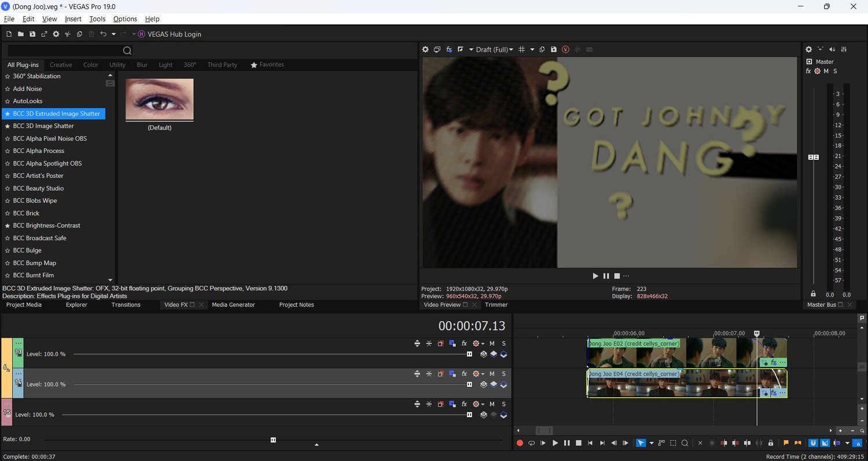The image size is (868, 461).
Task: Toggle split screen view in preview
Action: click(461, 50)
